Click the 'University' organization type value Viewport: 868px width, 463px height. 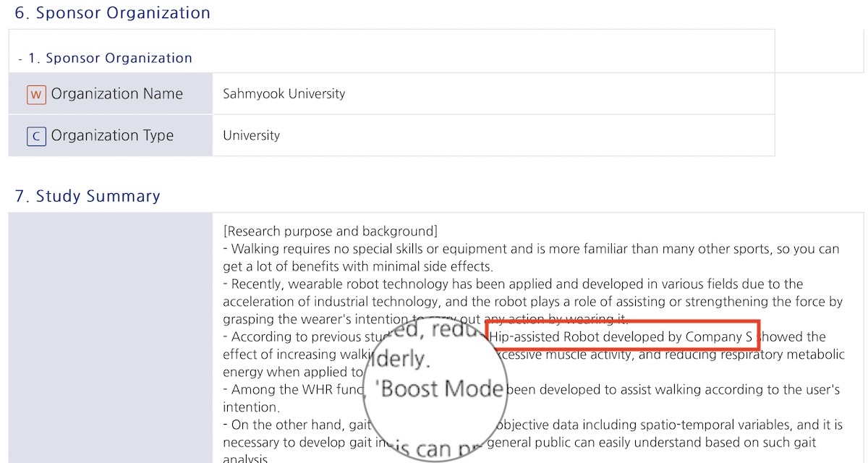click(x=251, y=136)
